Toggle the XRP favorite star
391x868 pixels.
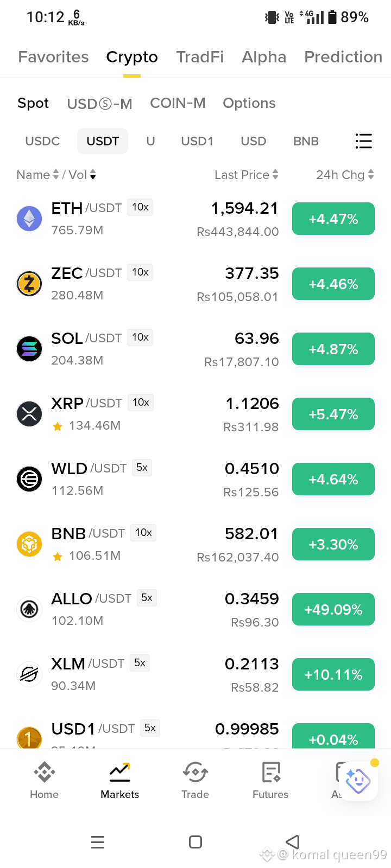coord(58,426)
